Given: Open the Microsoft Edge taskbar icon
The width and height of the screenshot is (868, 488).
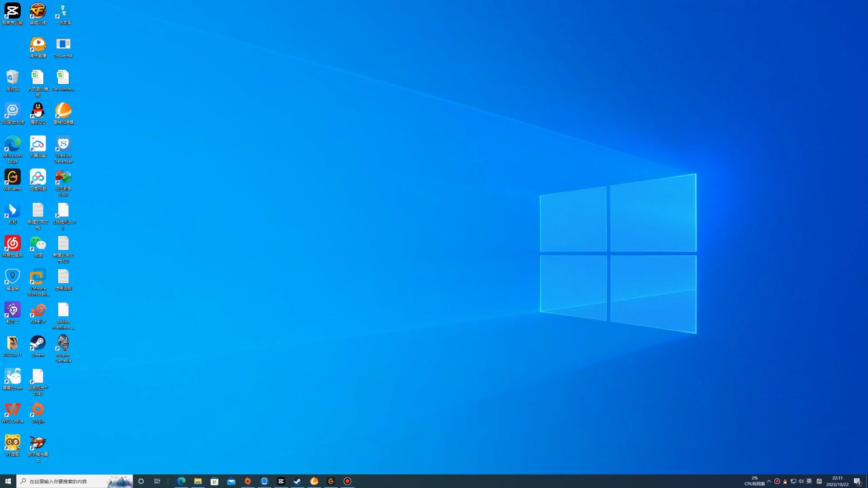Looking at the screenshot, I should 181,481.
